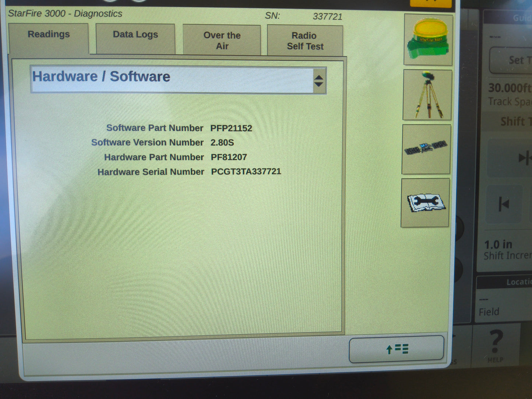
Task: Open the satellite information icon
Action: [426, 149]
